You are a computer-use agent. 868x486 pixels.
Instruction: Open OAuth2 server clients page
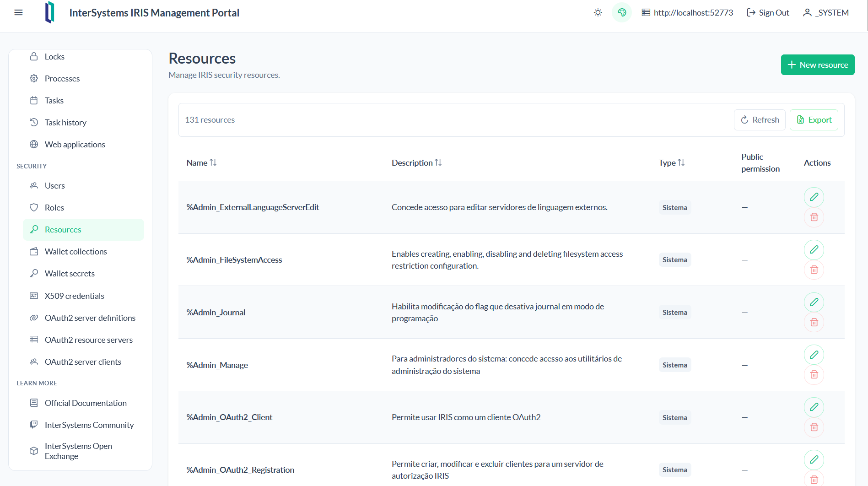pyautogui.click(x=83, y=362)
